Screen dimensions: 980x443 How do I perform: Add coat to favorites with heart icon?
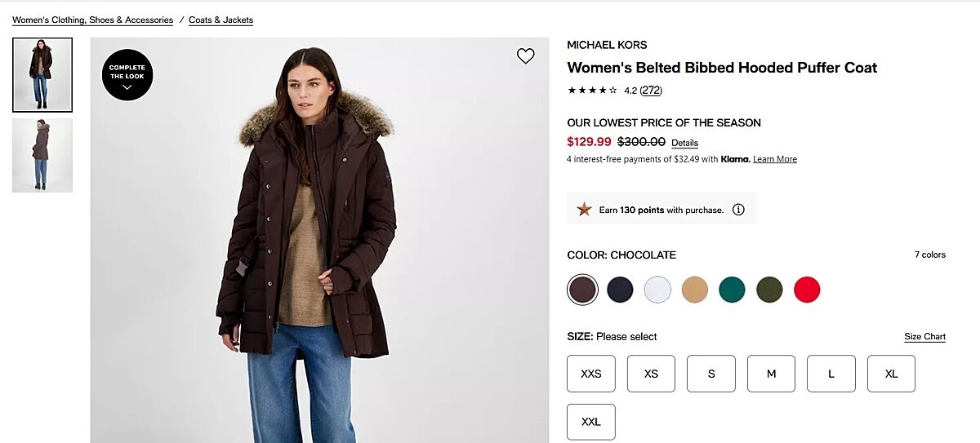[x=526, y=55]
